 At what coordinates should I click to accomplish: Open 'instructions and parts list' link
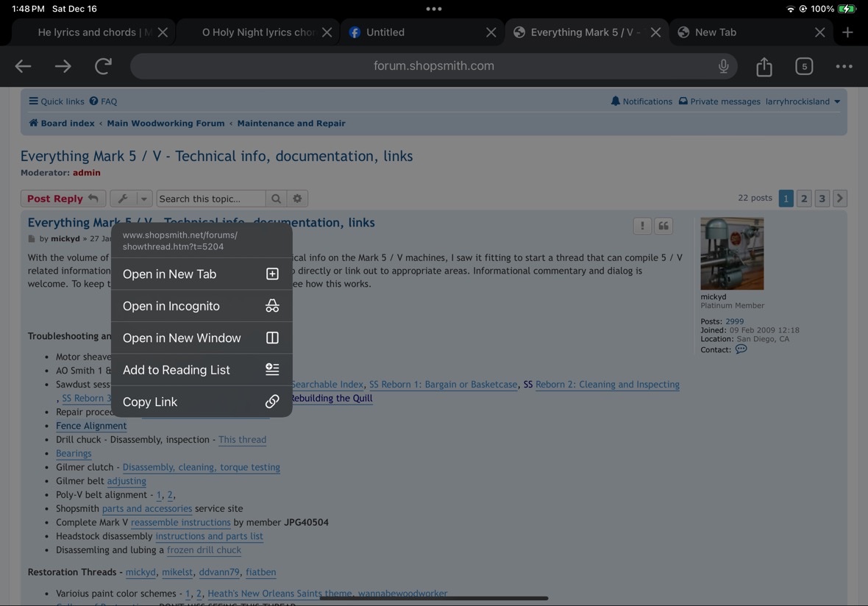point(209,536)
